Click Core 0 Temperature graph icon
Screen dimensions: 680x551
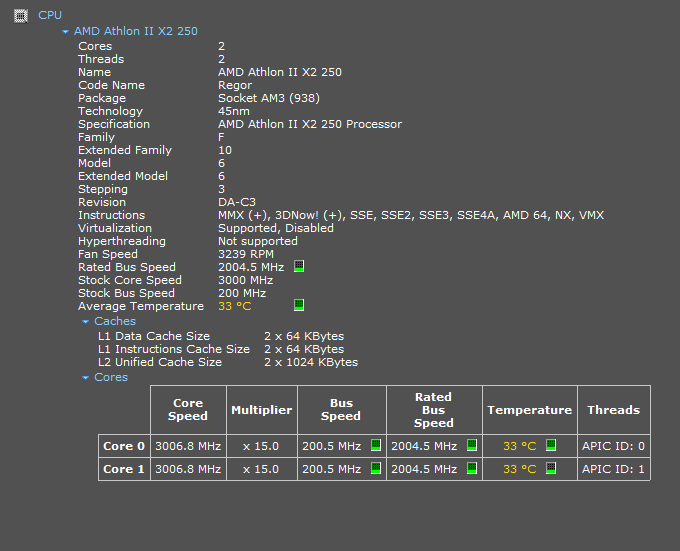(x=551, y=445)
